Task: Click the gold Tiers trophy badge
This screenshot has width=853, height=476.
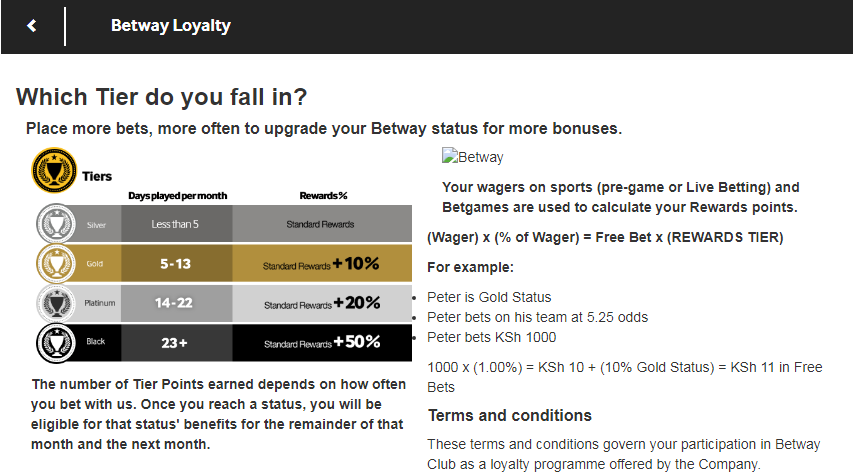Action: [54, 170]
